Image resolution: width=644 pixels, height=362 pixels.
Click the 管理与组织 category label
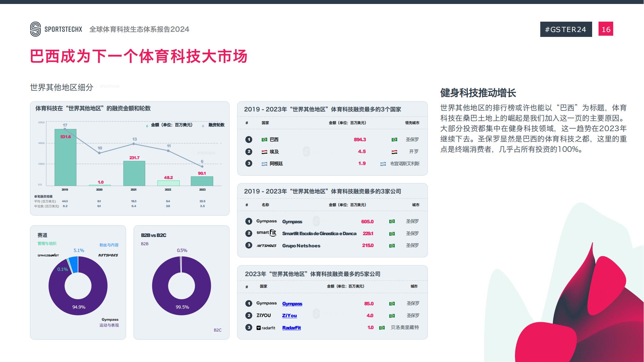tap(47, 243)
